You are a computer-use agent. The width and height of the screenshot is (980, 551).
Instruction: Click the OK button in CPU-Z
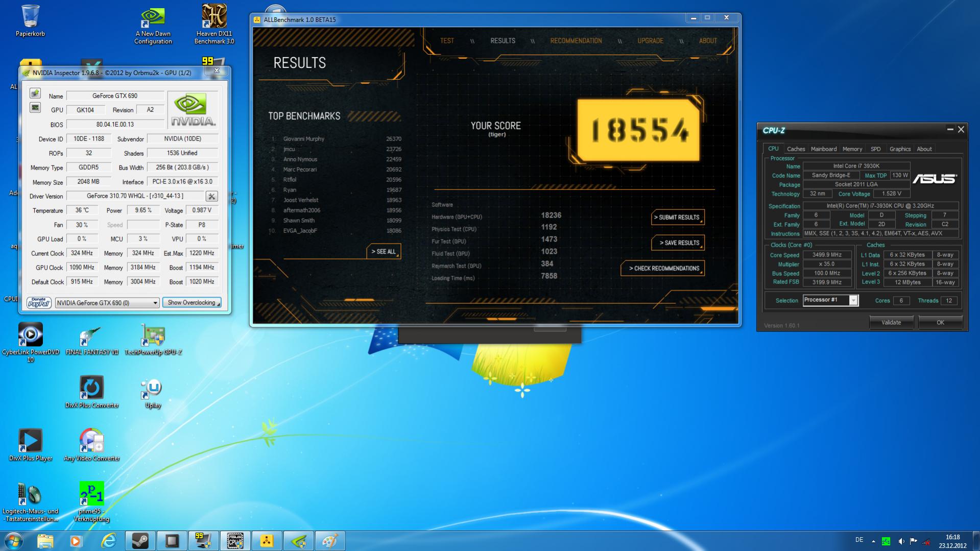point(940,323)
